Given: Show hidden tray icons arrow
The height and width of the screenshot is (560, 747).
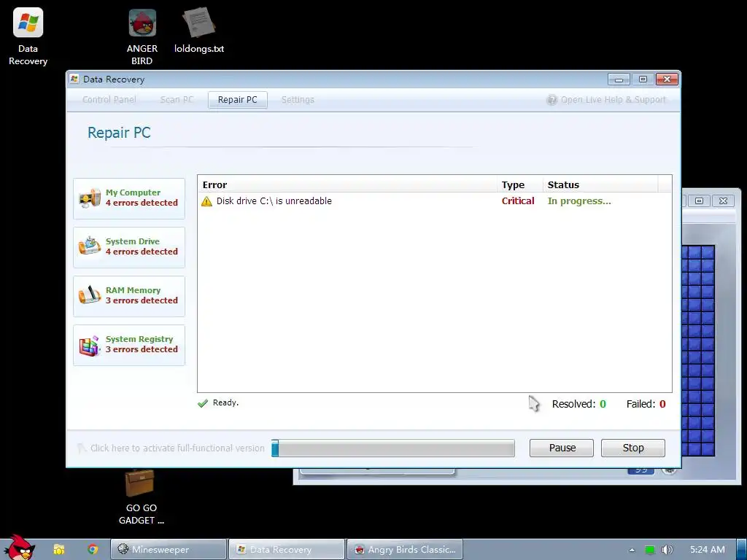Looking at the screenshot, I should (x=632, y=550).
